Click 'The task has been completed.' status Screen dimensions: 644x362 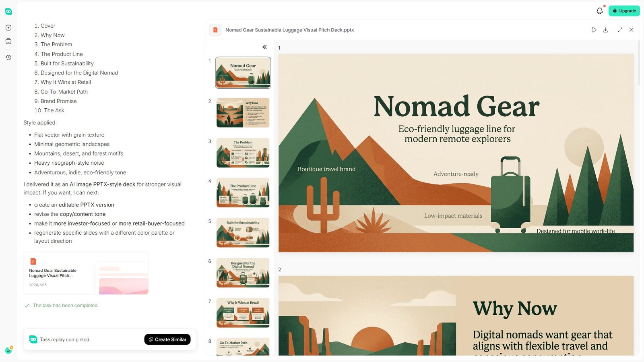tap(66, 306)
